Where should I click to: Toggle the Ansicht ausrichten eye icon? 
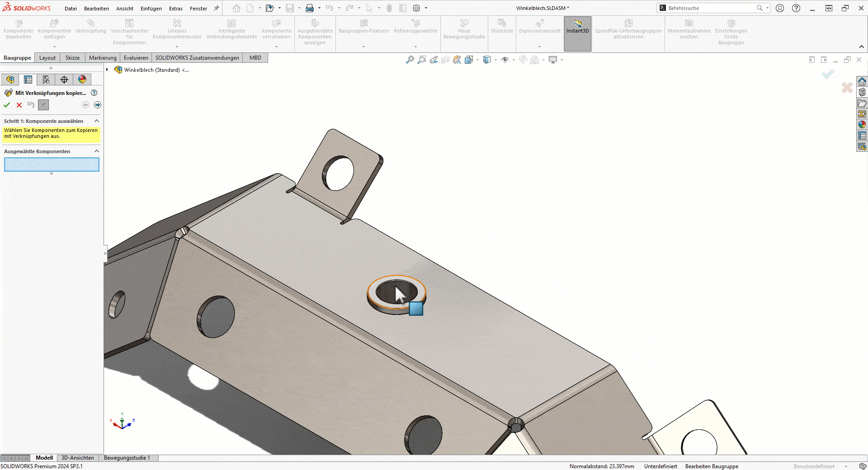click(x=505, y=60)
